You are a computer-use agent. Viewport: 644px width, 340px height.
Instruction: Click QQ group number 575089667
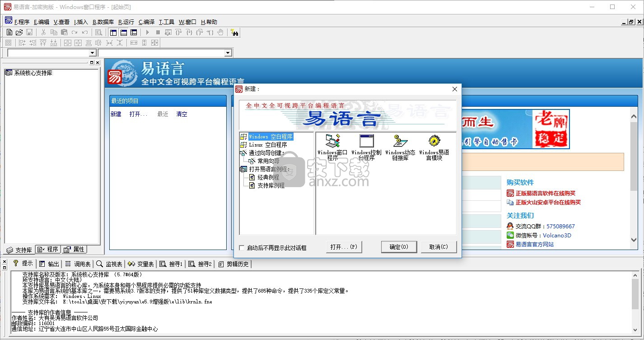coord(560,226)
